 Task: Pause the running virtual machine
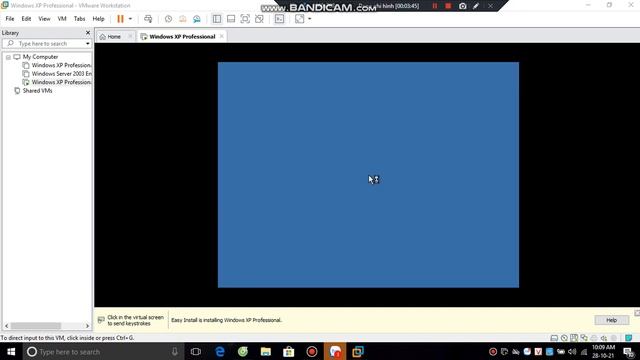pos(120,19)
